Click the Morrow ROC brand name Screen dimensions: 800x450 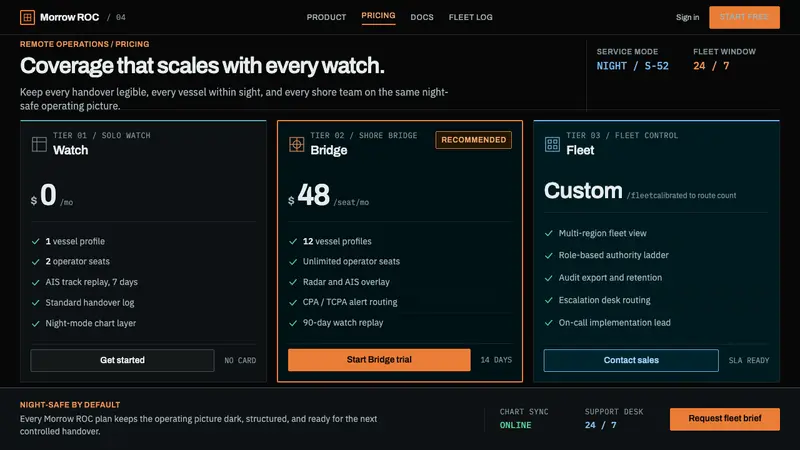click(x=69, y=17)
